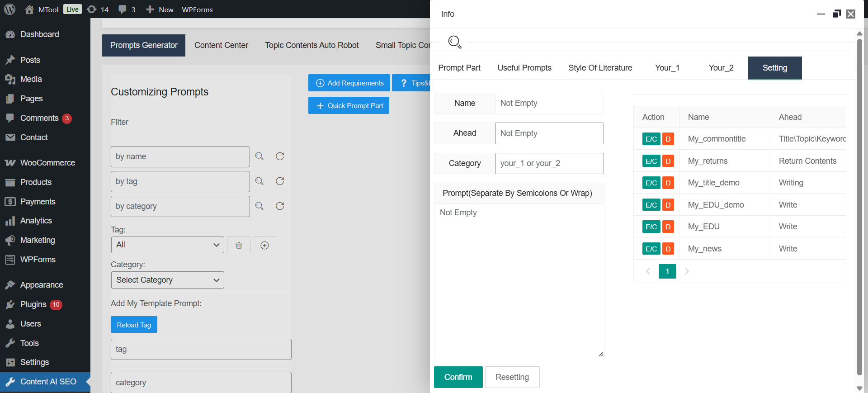
Task: Click the magnifier icon in Info panel
Action: tap(454, 42)
